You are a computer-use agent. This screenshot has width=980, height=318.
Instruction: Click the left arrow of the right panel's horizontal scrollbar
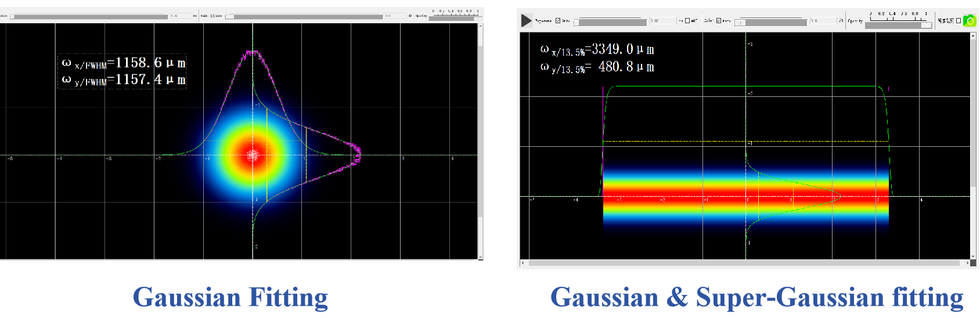pyautogui.click(x=523, y=263)
